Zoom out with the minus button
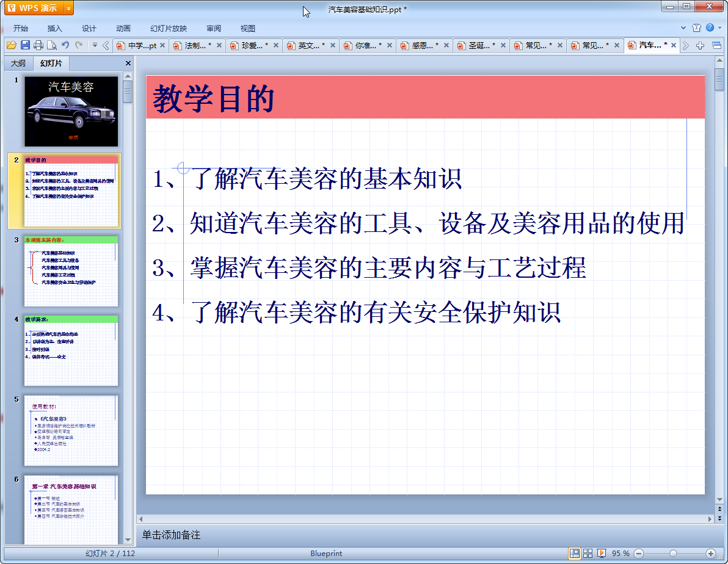The width and height of the screenshot is (728, 564). (x=639, y=554)
